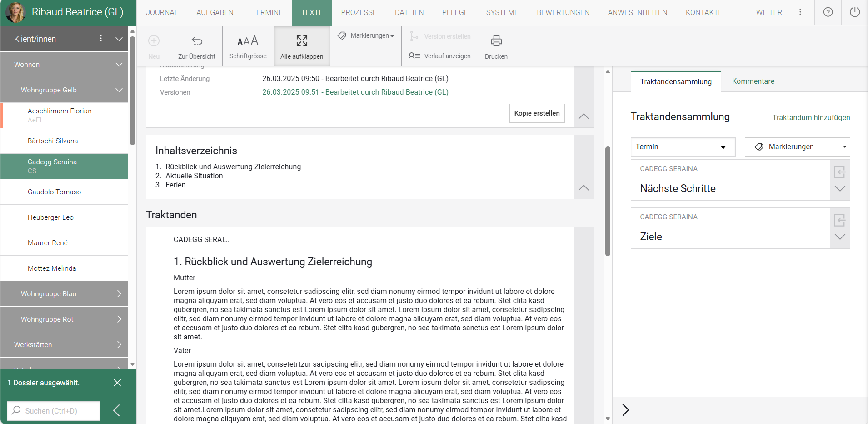
Task: Open help question mark icon
Action: pyautogui.click(x=828, y=12)
